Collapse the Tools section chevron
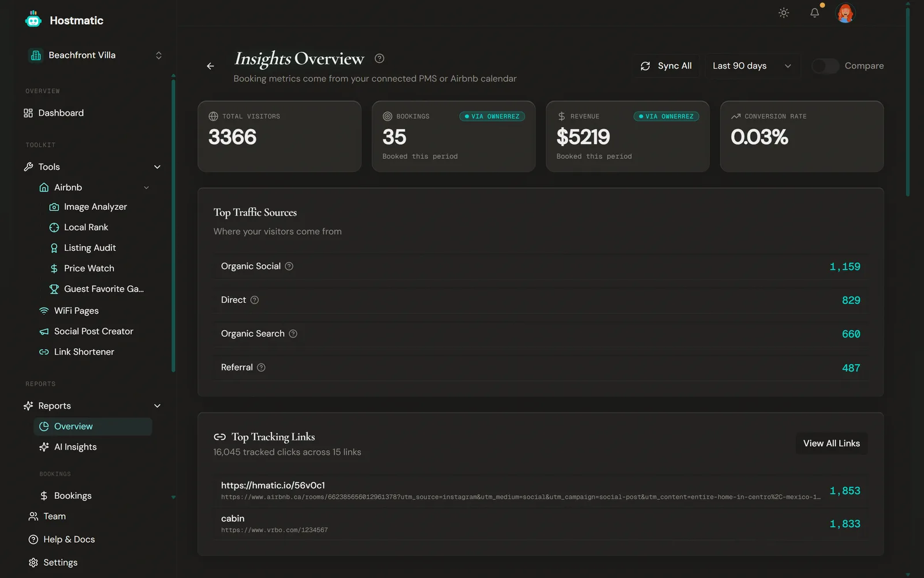 (x=157, y=167)
